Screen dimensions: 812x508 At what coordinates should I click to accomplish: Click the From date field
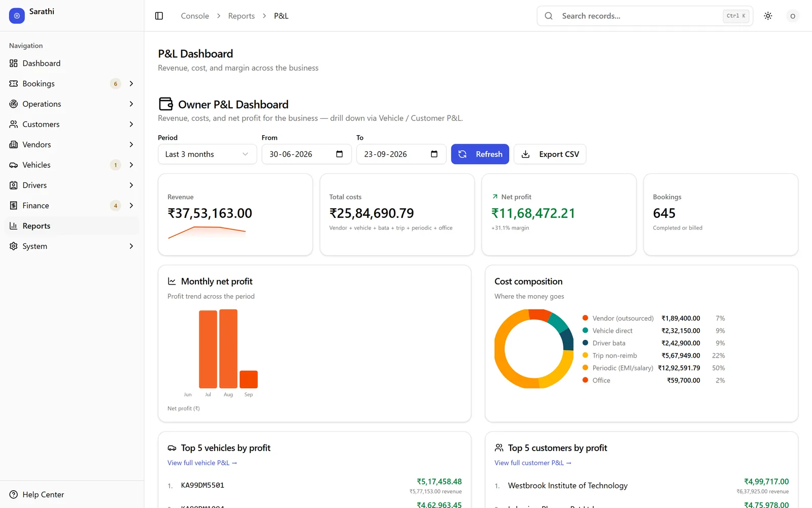[x=306, y=154]
